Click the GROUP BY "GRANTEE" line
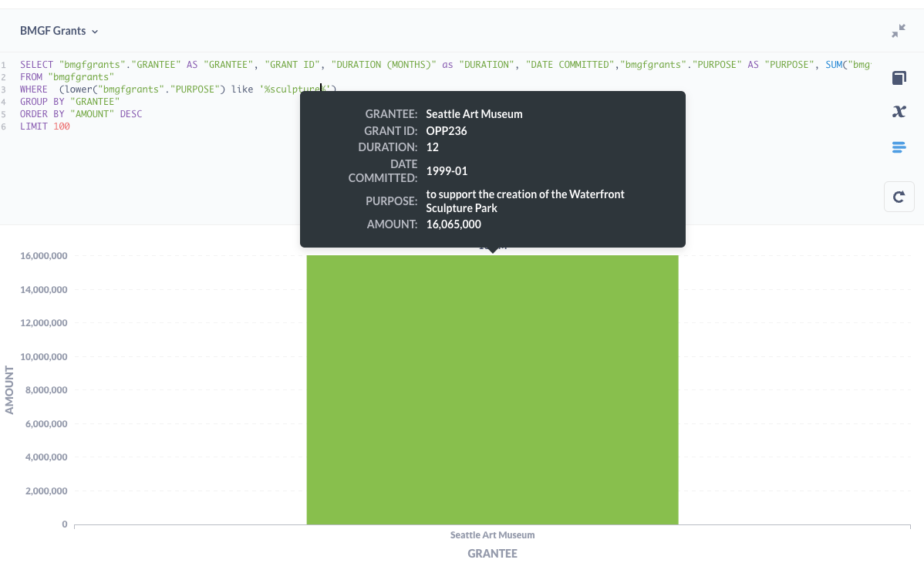Image resolution: width=924 pixels, height=563 pixels. 69,102
